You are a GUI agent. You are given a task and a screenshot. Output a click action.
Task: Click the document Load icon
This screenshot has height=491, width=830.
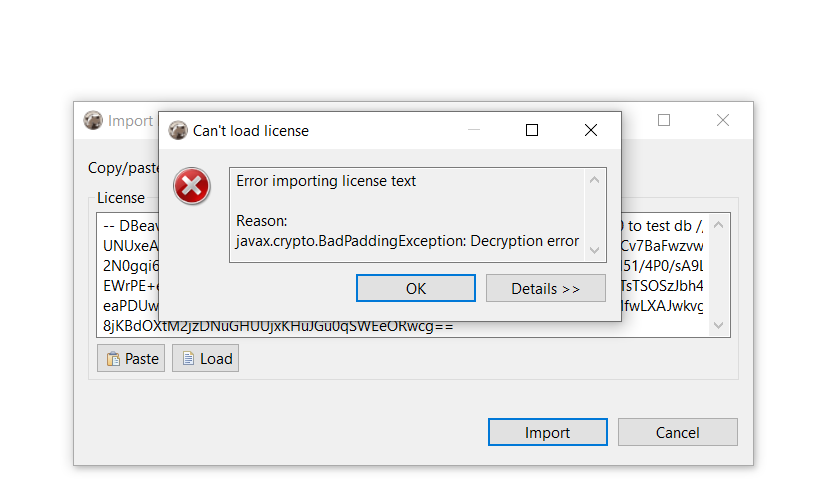pyautogui.click(x=188, y=359)
